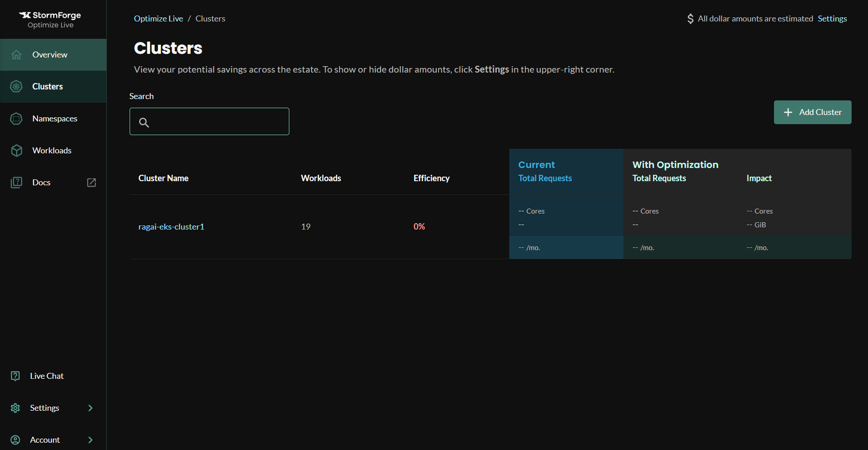Open the Account menu entry
Image resolution: width=868 pixels, height=450 pixels.
pyautogui.click(x=53, y=440)
